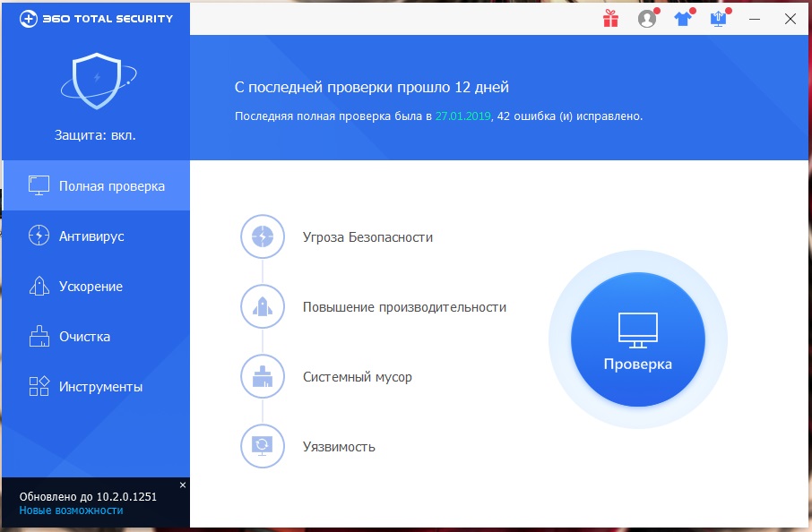The width and height of the screenshot is (812, 532).
Task: Click the heading С последней проверки прошло 12 дней
Action: pos(372,87)
